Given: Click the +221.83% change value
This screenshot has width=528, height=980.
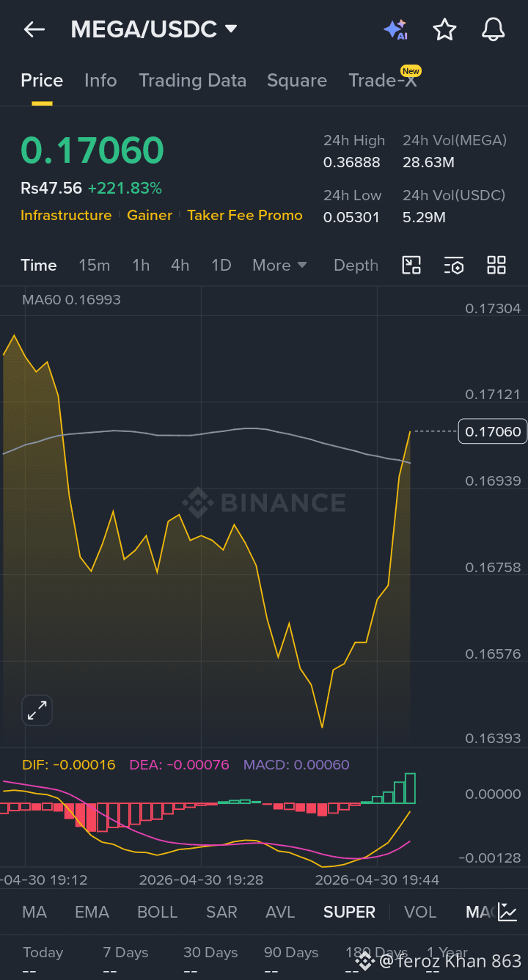Looking at the screenshot, I should pos(125,189).
